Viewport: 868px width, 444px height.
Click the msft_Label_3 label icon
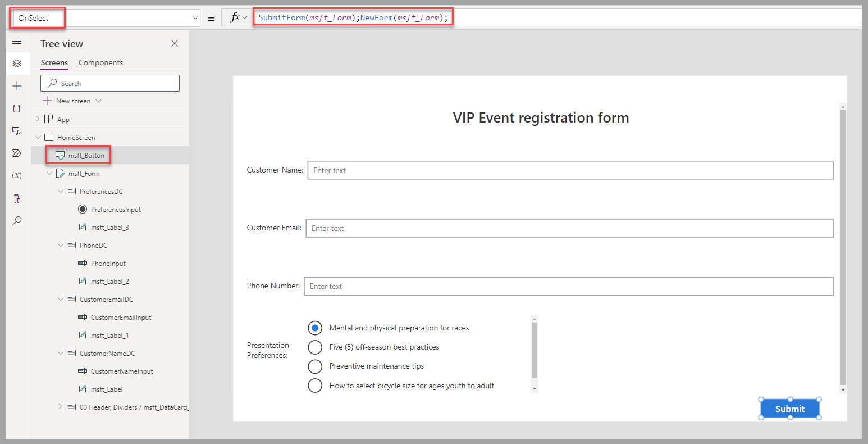pyautogui.click(x=83, y=227)
